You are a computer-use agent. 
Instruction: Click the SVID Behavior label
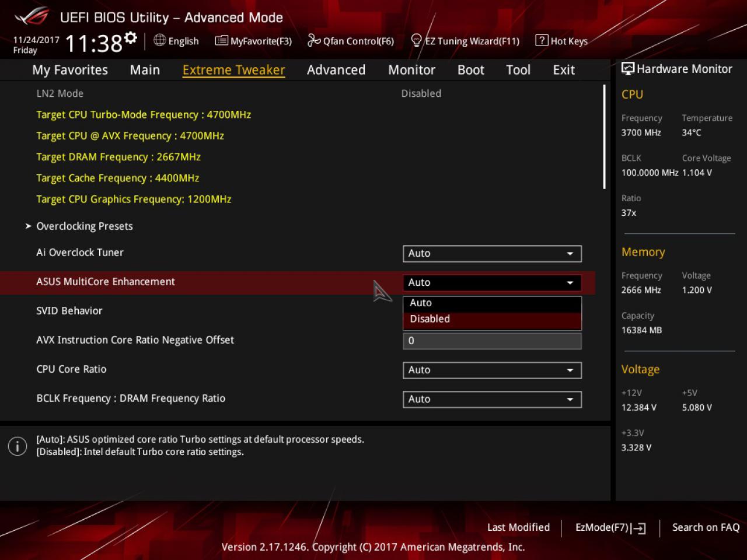point(69,311)
